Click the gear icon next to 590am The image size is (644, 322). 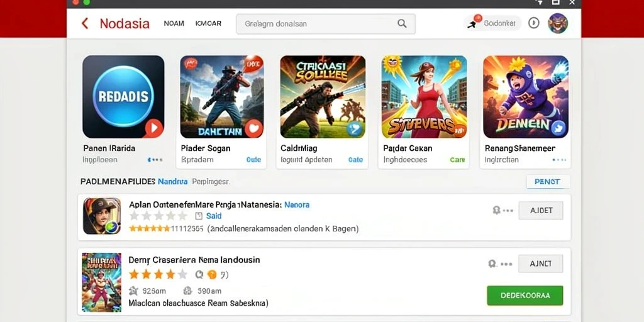(x=187, y=291)
